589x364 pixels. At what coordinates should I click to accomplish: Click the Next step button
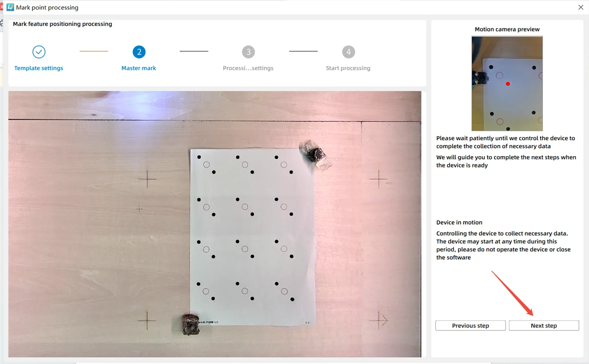click(544, 325)
